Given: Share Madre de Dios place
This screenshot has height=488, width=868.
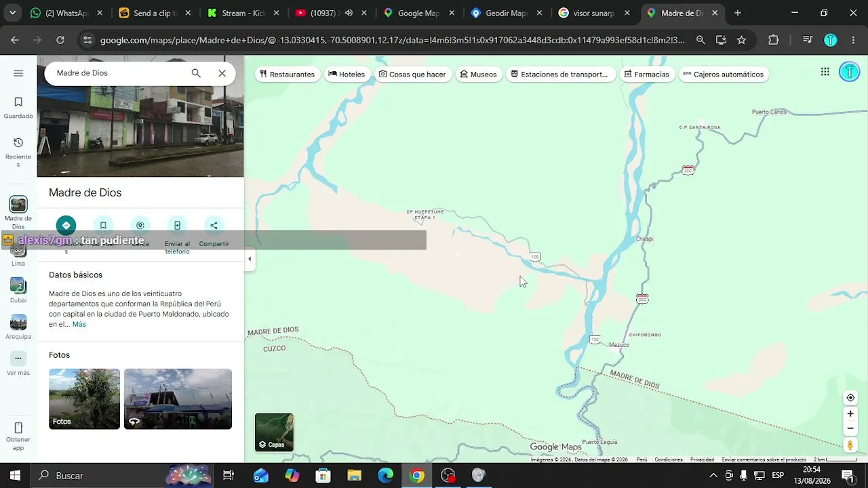Looking at the screenshot, I should (214, 225).
